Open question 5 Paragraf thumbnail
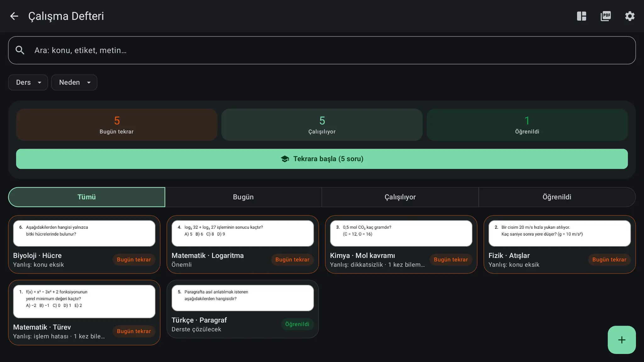Viewport: 644px width, 362px height. (x=242, y=298)
